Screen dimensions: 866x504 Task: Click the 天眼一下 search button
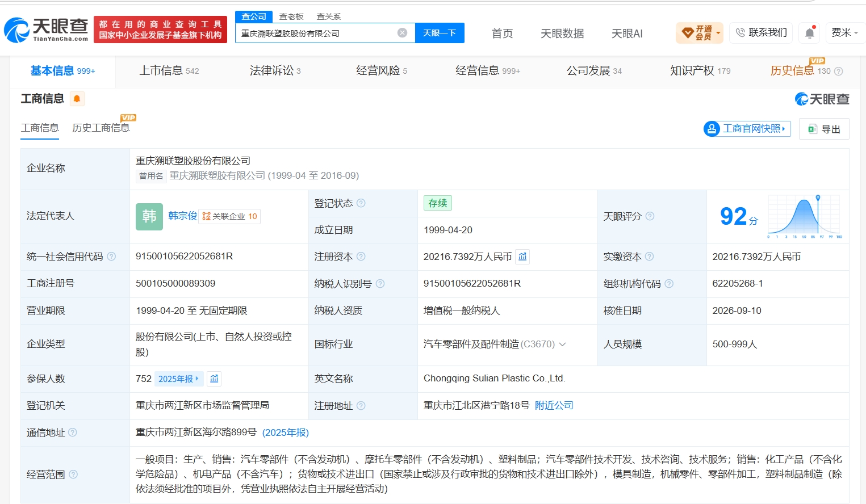click(x=440, y=33)
